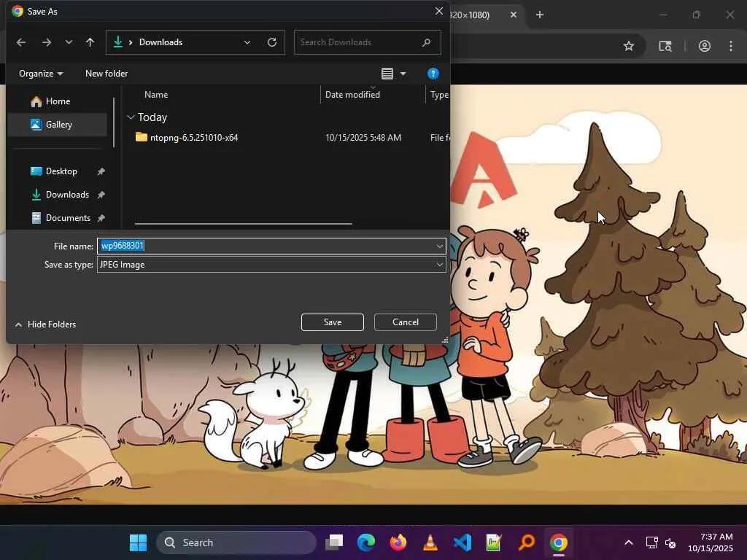Sort by Name column header

click(156, 95)
